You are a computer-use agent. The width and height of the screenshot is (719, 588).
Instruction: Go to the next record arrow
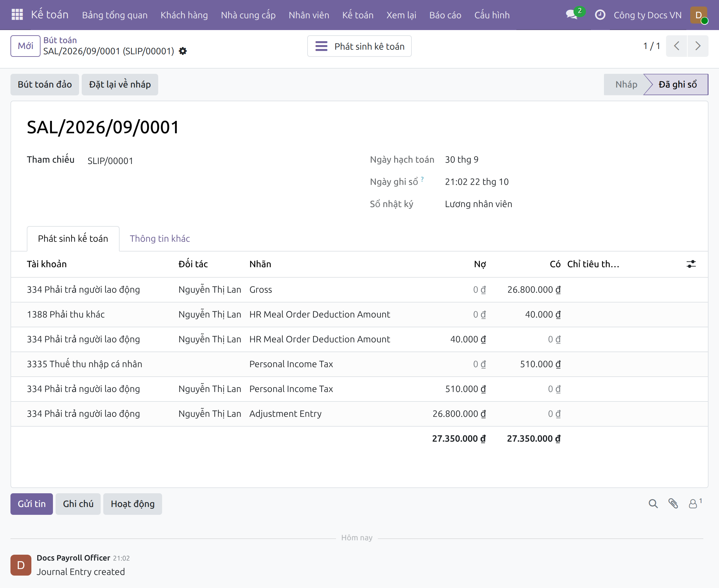coord(698,46)
